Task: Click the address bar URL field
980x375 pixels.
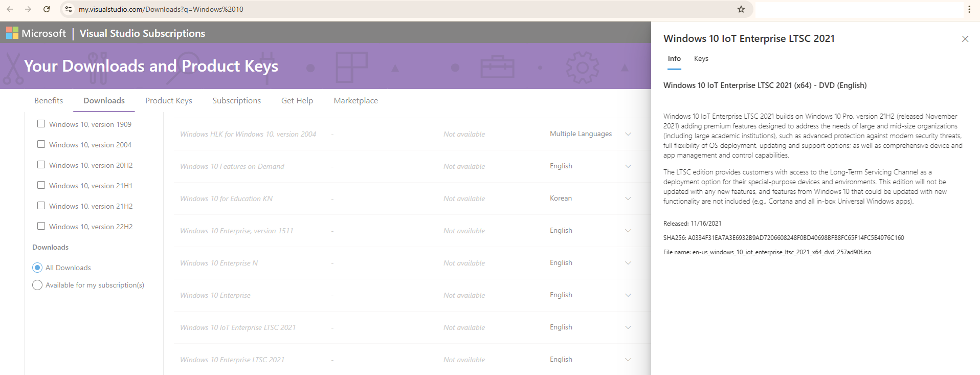Action: [404, 9]
